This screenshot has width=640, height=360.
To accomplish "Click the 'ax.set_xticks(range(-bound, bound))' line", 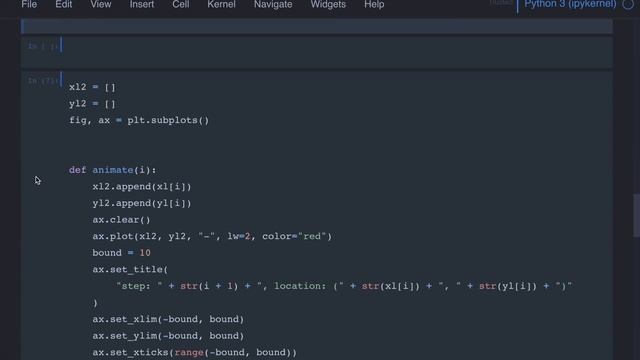I will tap(194, 352).
